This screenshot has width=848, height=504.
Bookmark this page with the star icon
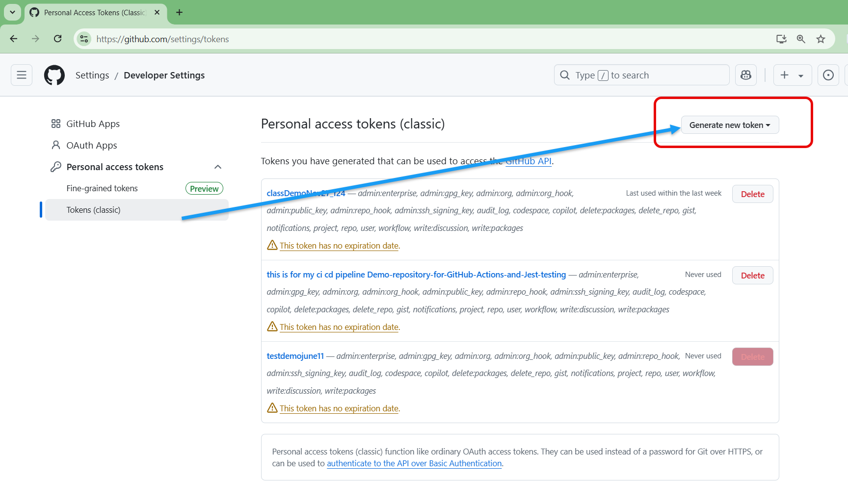point(821,39)
